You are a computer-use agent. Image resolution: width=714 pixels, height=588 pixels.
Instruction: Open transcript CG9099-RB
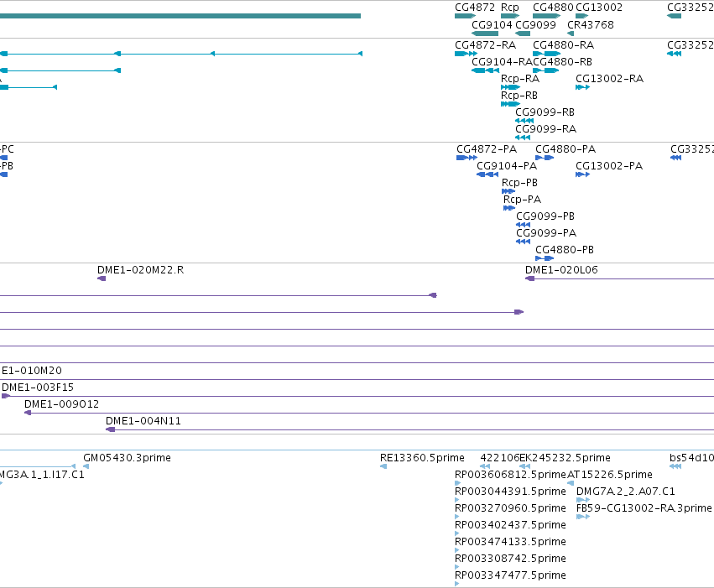(x=545, y=112)
